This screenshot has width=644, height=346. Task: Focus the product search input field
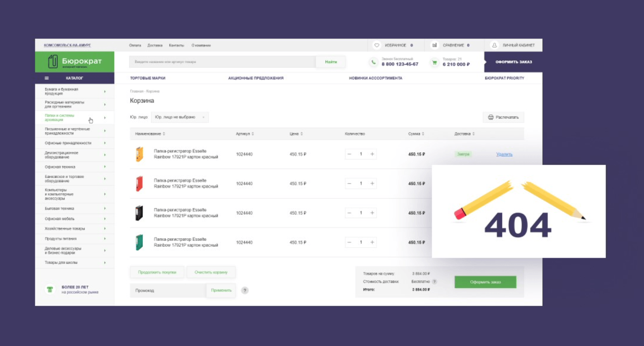pyautogui.click(x=222, y=62)
